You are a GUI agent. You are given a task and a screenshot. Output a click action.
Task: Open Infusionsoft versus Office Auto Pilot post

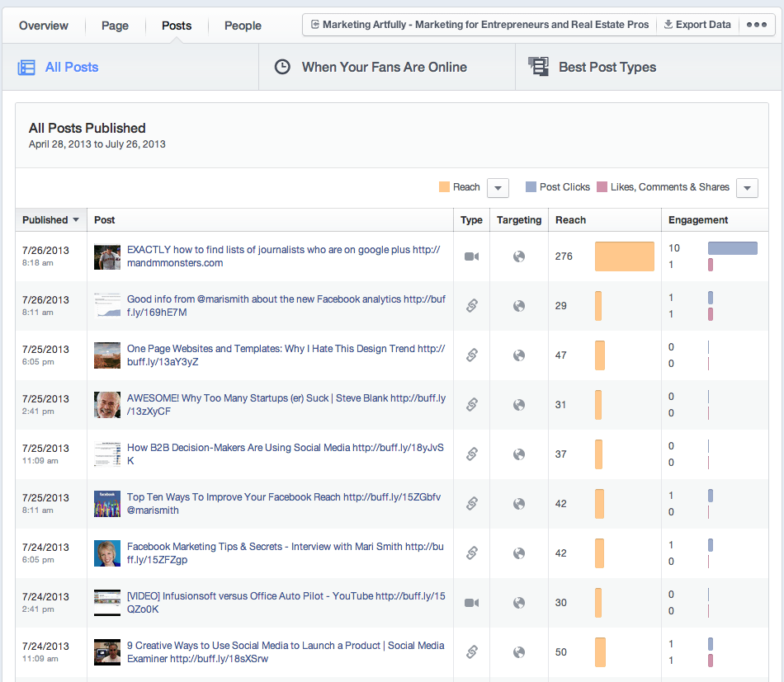(x=286, y=603)
